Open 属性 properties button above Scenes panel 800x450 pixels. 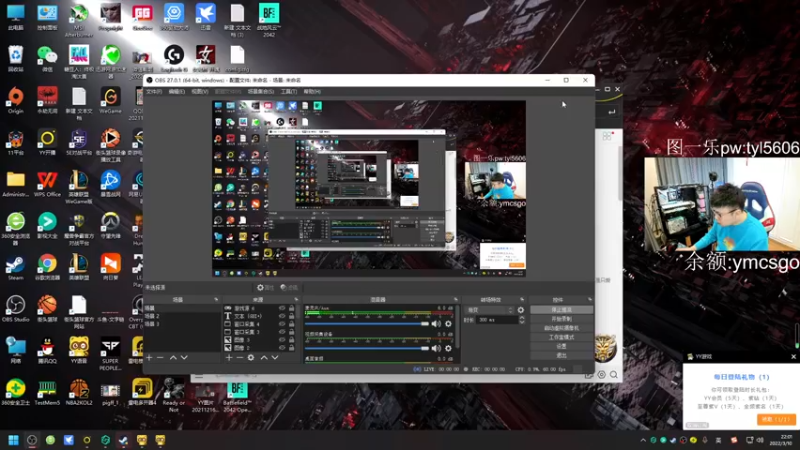tap(265, 288)
